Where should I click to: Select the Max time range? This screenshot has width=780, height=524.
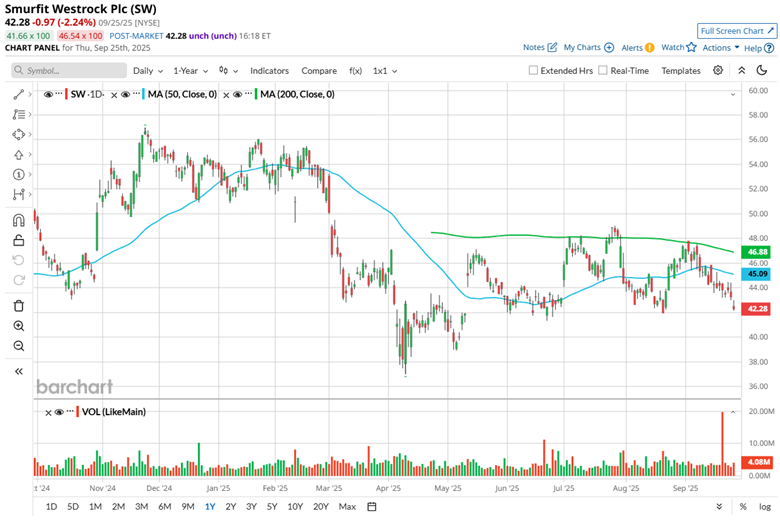coord(347,507)
